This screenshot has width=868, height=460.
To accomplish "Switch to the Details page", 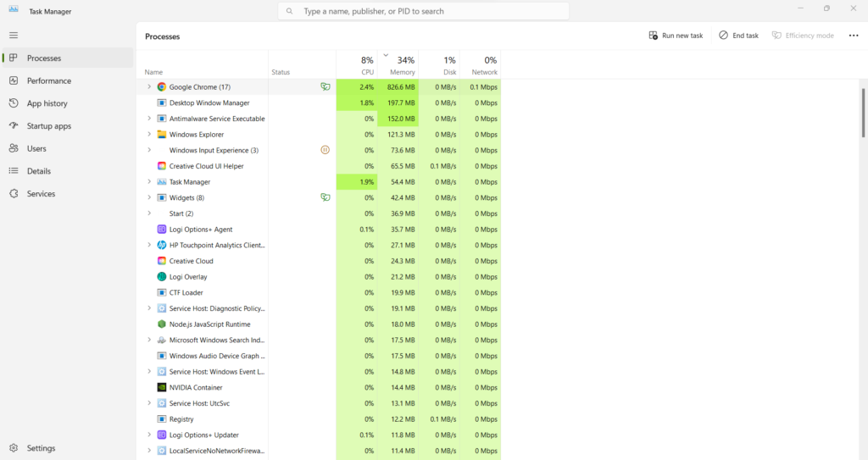I will [68, 171].
